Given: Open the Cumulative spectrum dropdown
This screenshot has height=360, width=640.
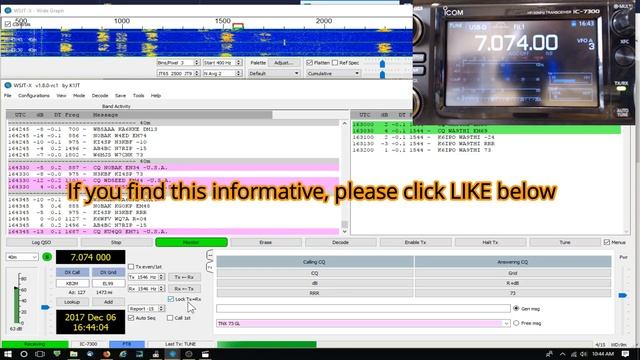Looking at the screenshot, I should pos(333,73).
